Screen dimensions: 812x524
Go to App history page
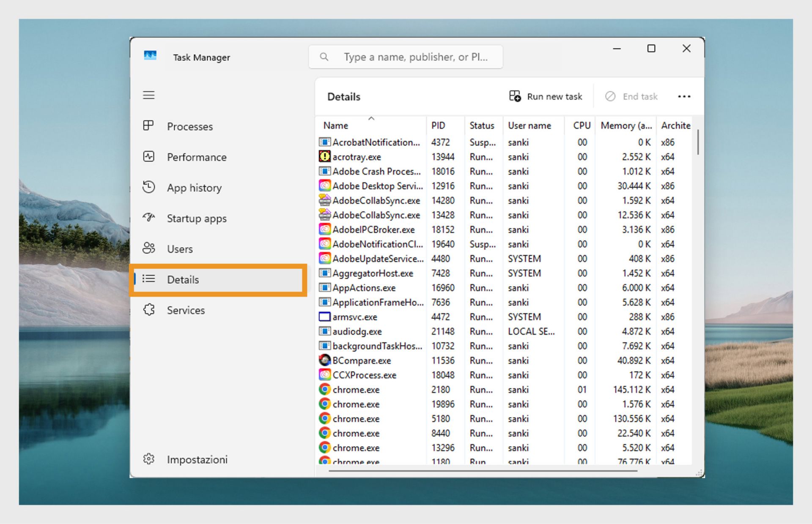194,188
